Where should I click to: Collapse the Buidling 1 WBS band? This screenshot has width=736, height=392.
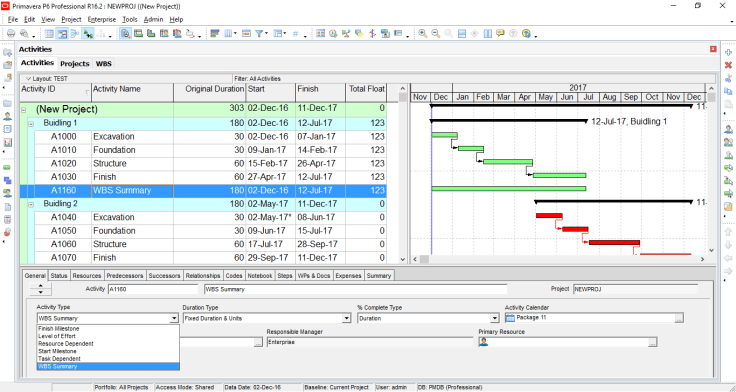coord(31,124)
